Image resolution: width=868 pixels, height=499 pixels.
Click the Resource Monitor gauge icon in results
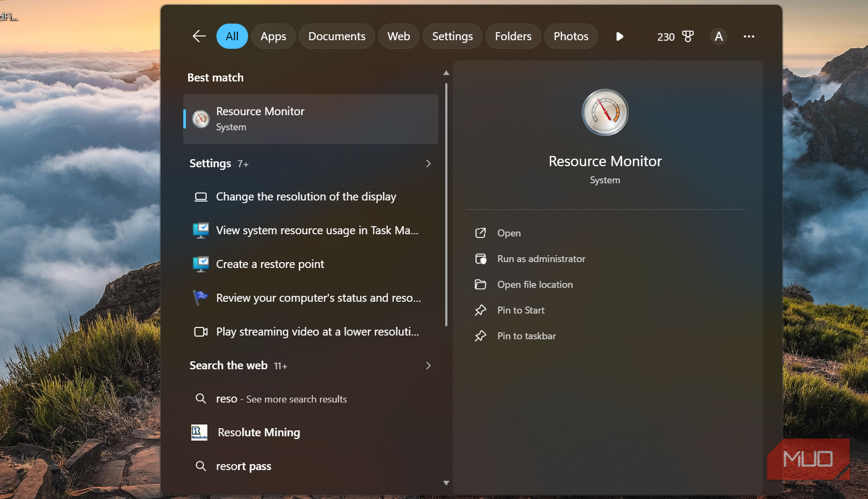(x=201, y=119)
